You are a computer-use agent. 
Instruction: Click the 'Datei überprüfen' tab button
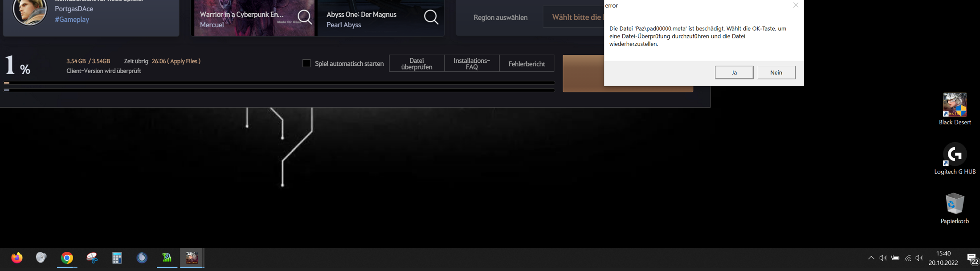(416, 63)
